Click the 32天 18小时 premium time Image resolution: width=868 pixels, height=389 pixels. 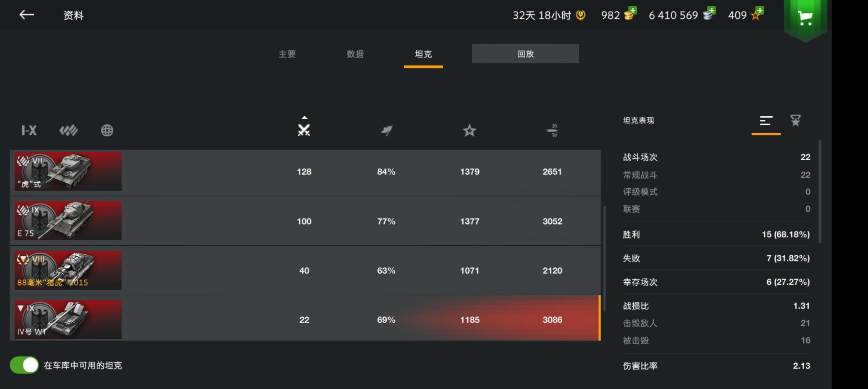(x=542, y=15)
